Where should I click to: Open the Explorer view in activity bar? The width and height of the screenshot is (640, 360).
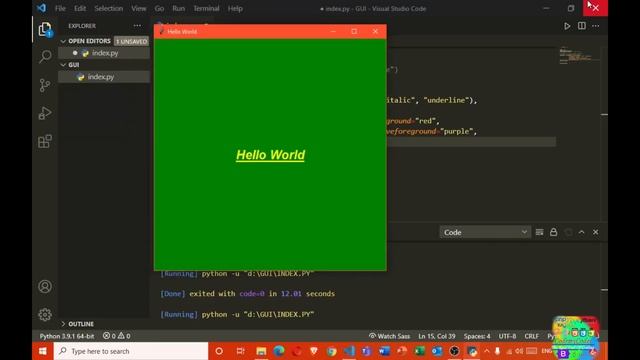45,29
